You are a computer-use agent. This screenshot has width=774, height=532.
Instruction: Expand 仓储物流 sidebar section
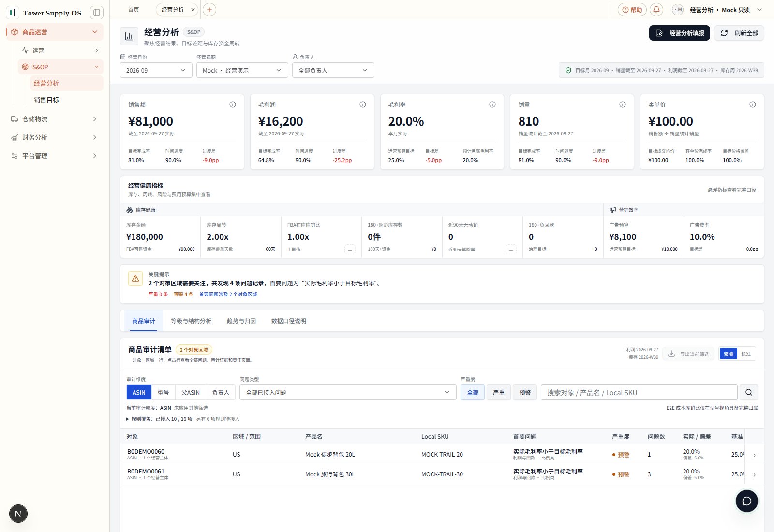[55, 119]
